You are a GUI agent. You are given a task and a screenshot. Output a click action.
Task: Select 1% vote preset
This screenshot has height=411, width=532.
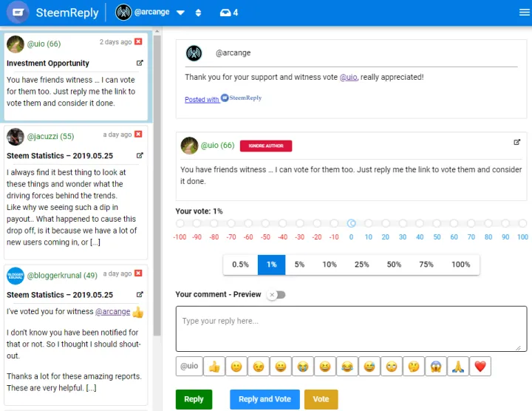coord(271,265)
